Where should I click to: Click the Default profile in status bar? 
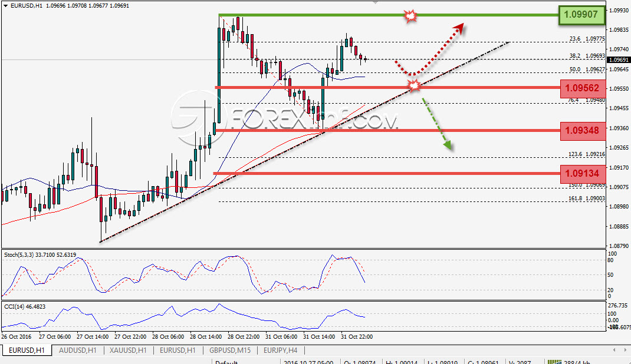pos(226,362)
